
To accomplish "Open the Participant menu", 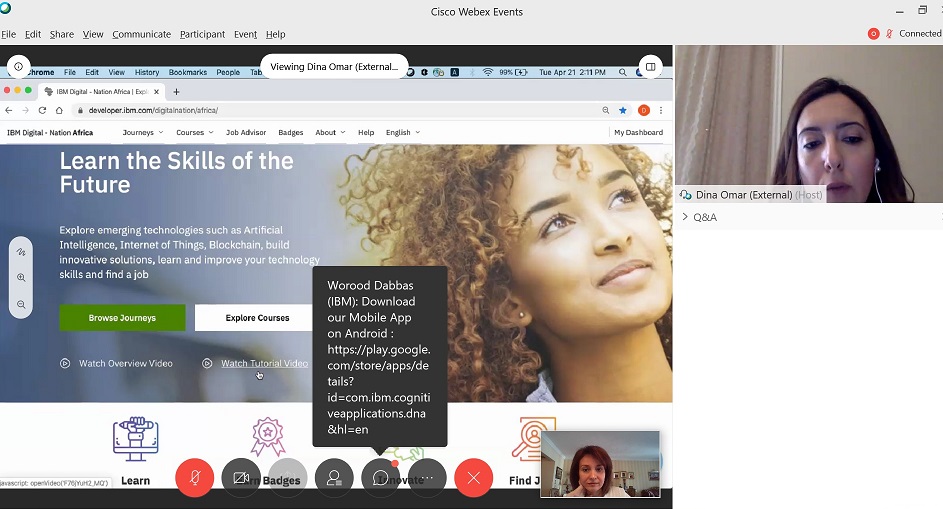I will click(203, 34).
